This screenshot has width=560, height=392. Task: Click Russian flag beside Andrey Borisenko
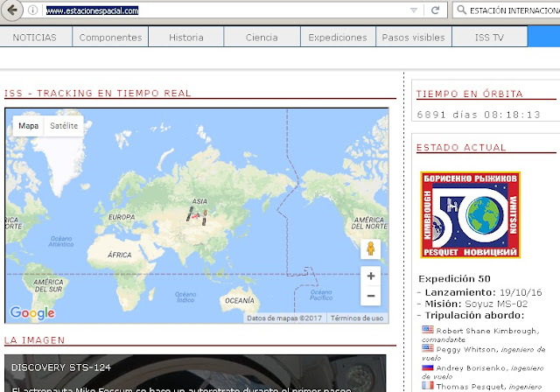pos(428,367)
